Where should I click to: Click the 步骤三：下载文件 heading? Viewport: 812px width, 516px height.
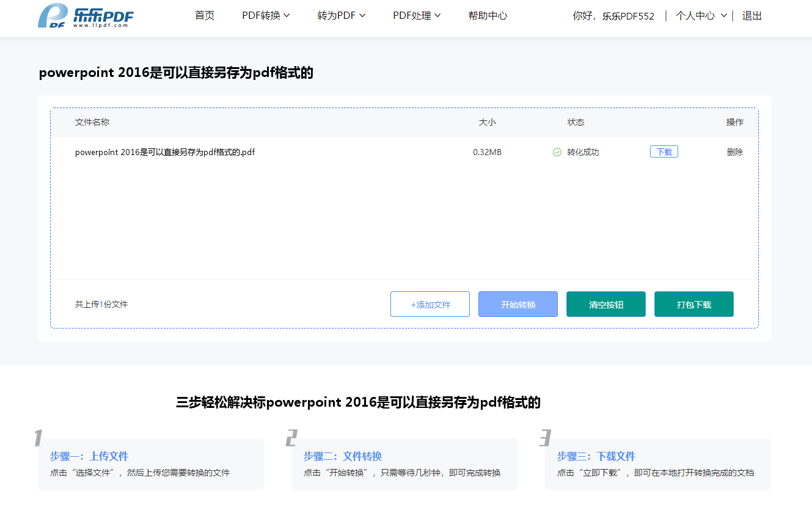[x=596, y=456]
